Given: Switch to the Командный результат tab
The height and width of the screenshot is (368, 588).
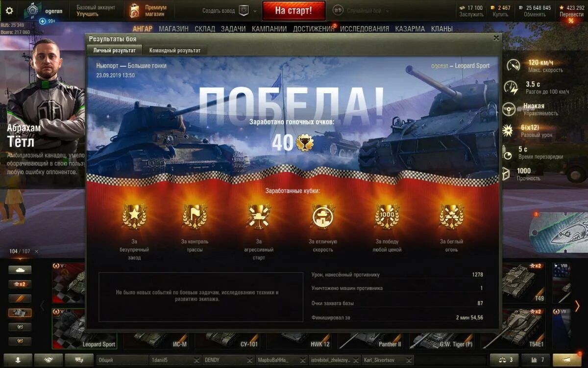Looking at the screenshot, I should tap(175, 50).
